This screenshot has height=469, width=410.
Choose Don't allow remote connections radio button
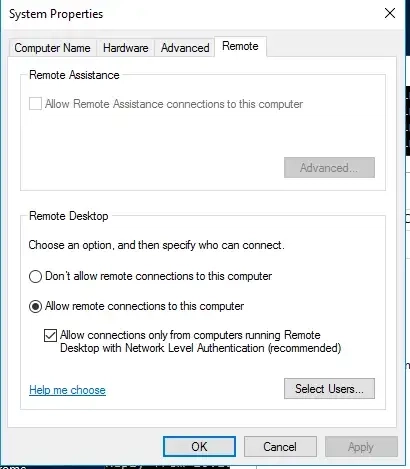tap(35, 276)
